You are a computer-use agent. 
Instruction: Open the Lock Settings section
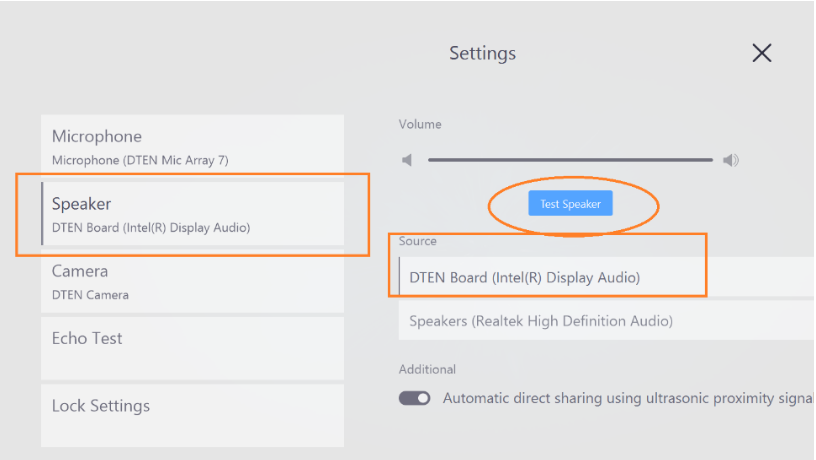pyautogui.click(x=193, y=415)
